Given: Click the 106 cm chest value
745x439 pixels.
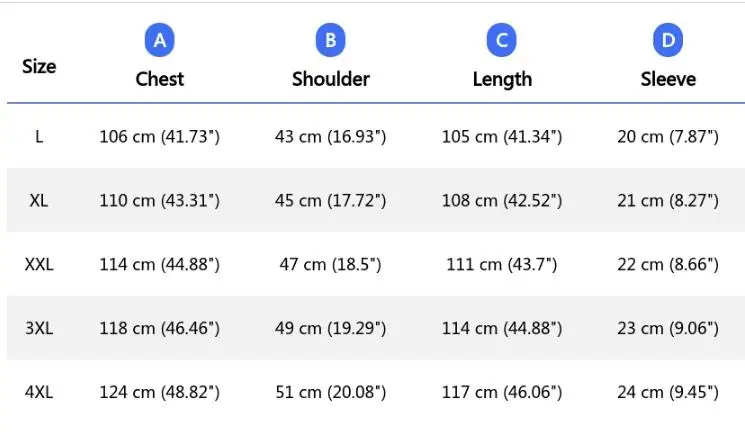Looking at the screenshot, I should tap(160, 137).
